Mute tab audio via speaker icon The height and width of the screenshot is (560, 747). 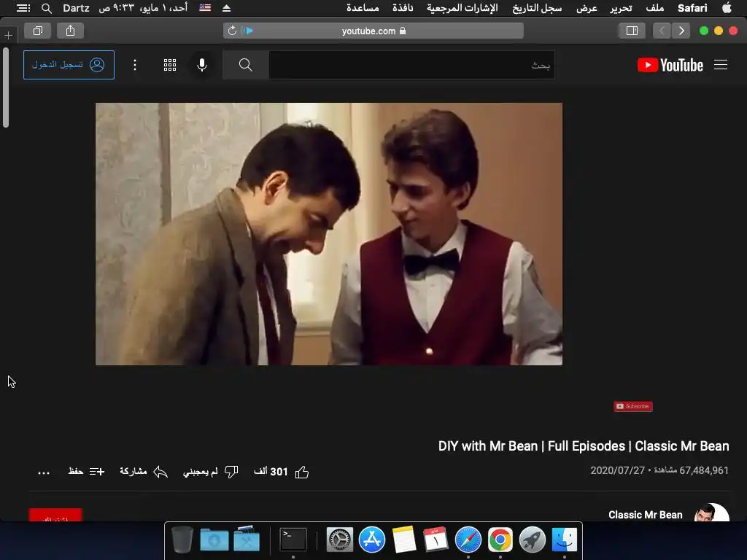247,31
